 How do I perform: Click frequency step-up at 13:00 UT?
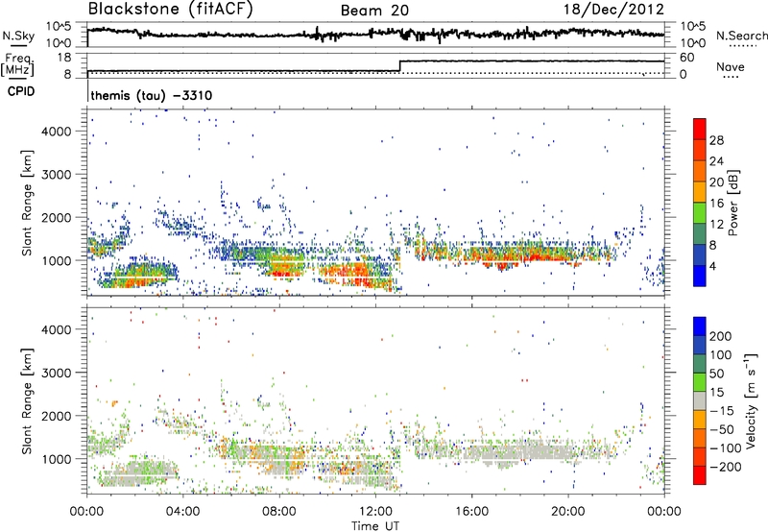399,66
